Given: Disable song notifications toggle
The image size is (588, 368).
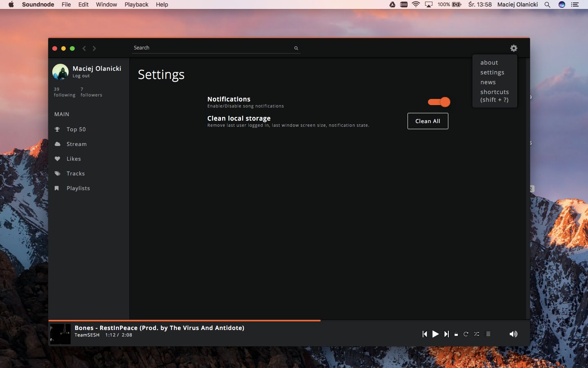Looking at the screenshot, I should (439, 102).
